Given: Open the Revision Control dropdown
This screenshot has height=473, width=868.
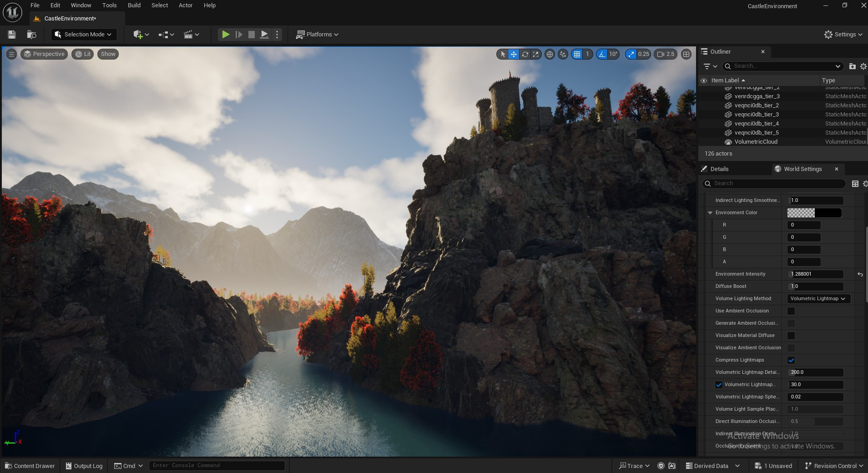Looking at the screenshot, I should [834, 466].
